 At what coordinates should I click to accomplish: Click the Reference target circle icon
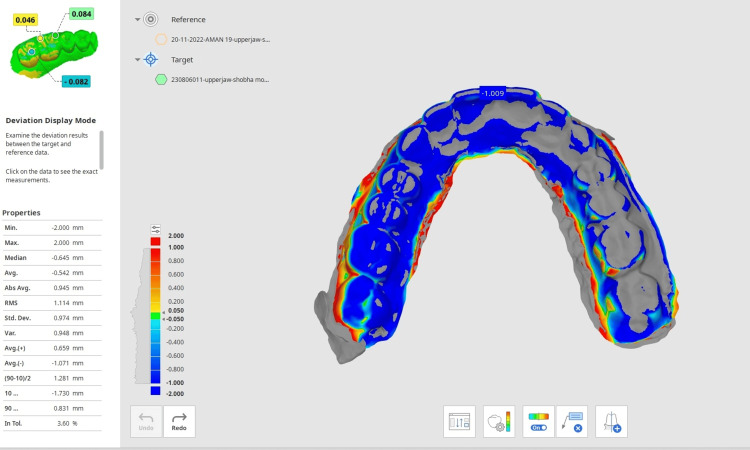point(151,19)
